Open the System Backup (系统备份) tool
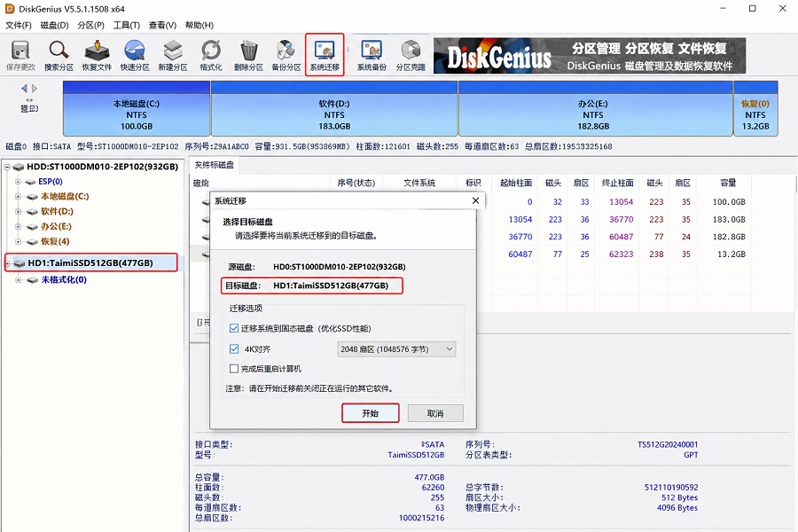Viewport: 798px width, 532px height. [372, 56]
